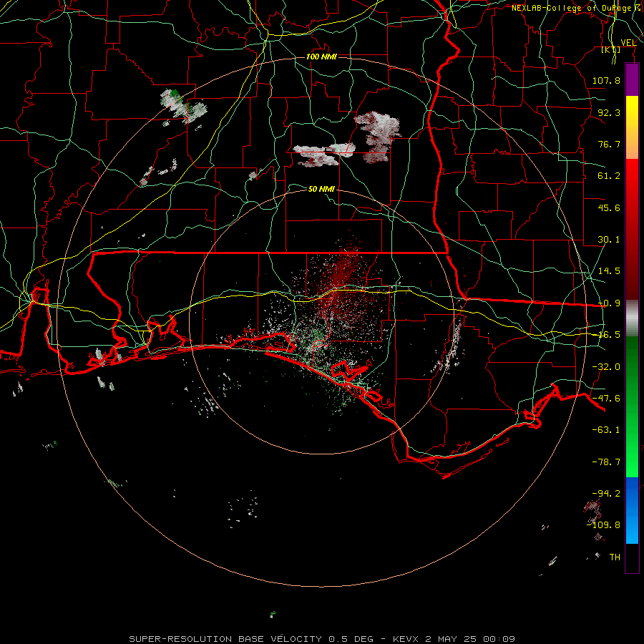The height and width of the screenshot is (644, 644).
Task: Click the 61.2 value on the velocity scale
Action: [x=609, y=176]
